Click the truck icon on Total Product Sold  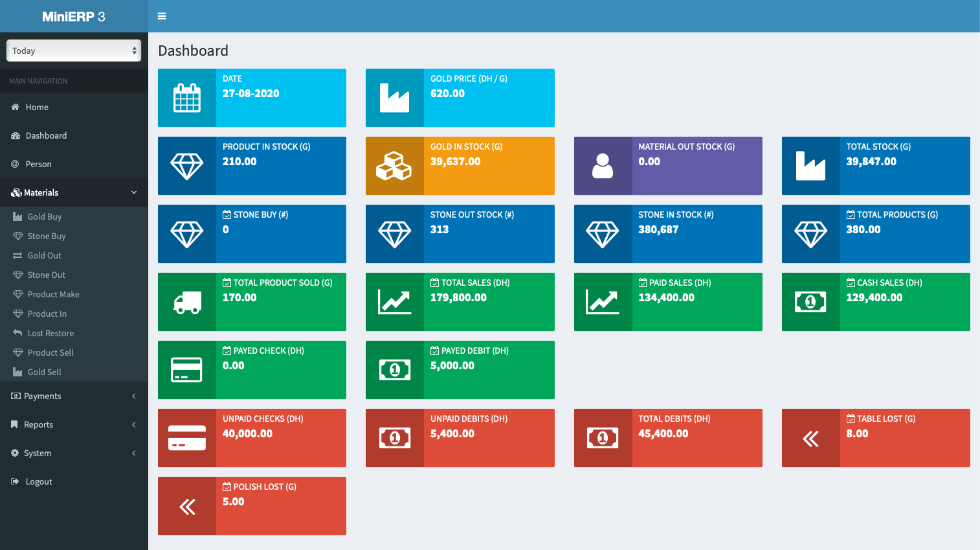click(x=187, y=302)
